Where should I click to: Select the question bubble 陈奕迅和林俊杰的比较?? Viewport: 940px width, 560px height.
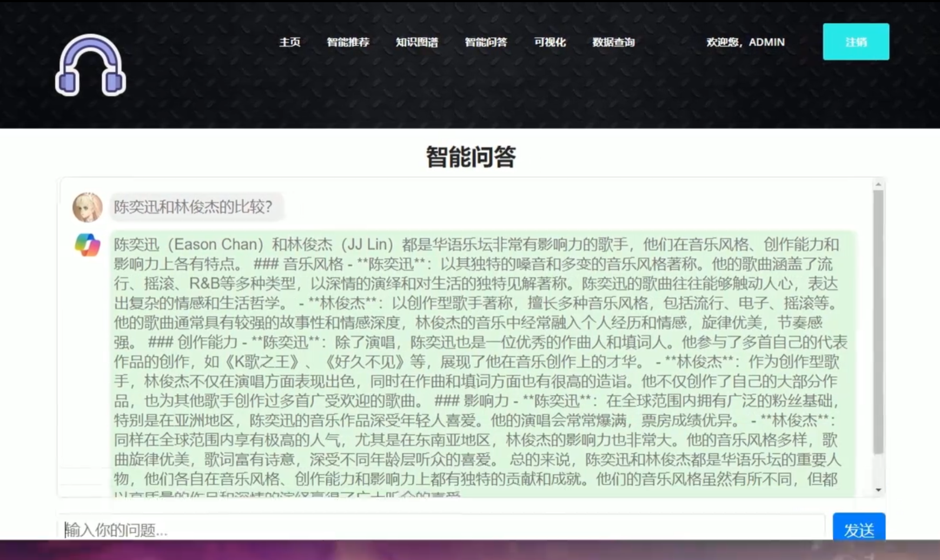coord(196,206)
